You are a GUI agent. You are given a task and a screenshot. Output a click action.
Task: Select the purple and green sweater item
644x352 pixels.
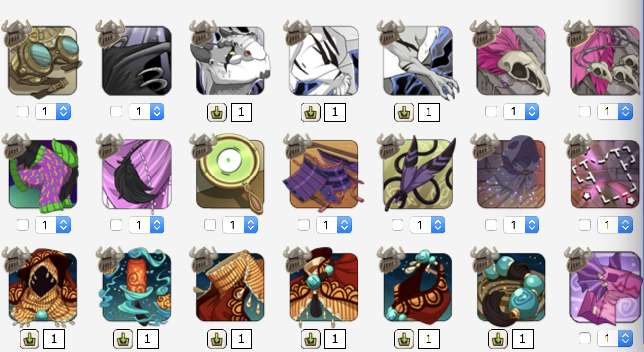click(x=43, y=174)
